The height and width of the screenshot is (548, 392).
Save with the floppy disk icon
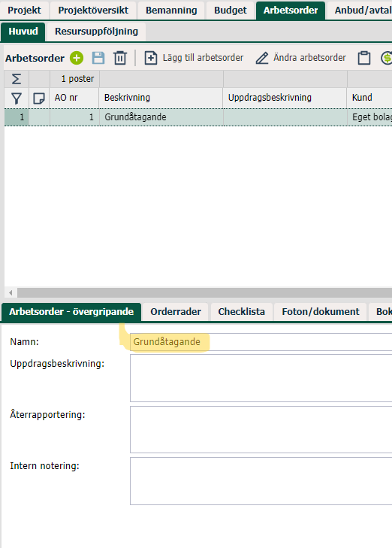point(98,58)
